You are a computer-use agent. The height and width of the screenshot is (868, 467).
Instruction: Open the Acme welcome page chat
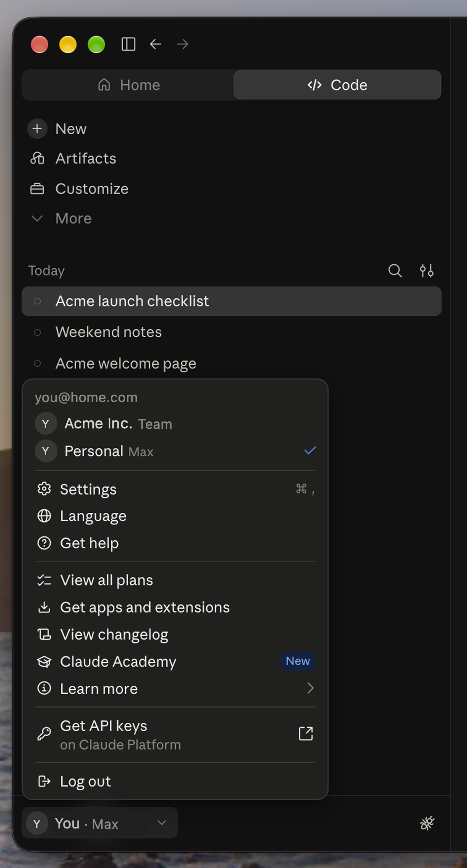tap(231, 363)
